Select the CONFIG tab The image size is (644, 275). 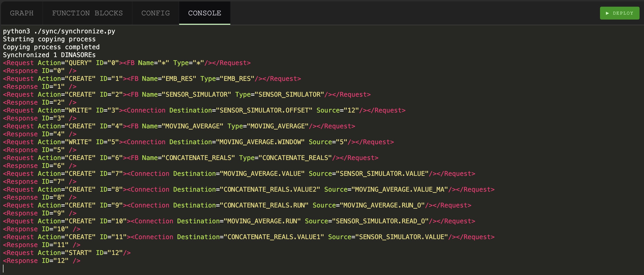[x=155, y=13]
